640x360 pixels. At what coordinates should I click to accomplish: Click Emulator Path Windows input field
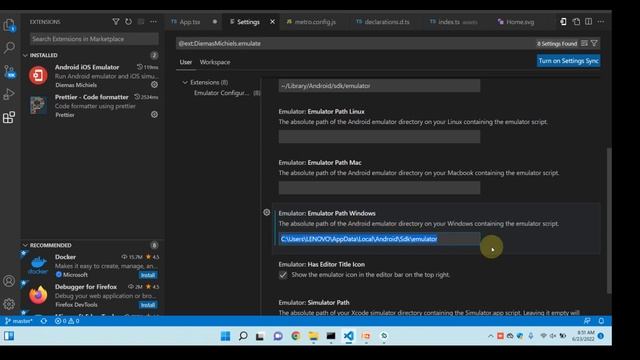(379, 239)
